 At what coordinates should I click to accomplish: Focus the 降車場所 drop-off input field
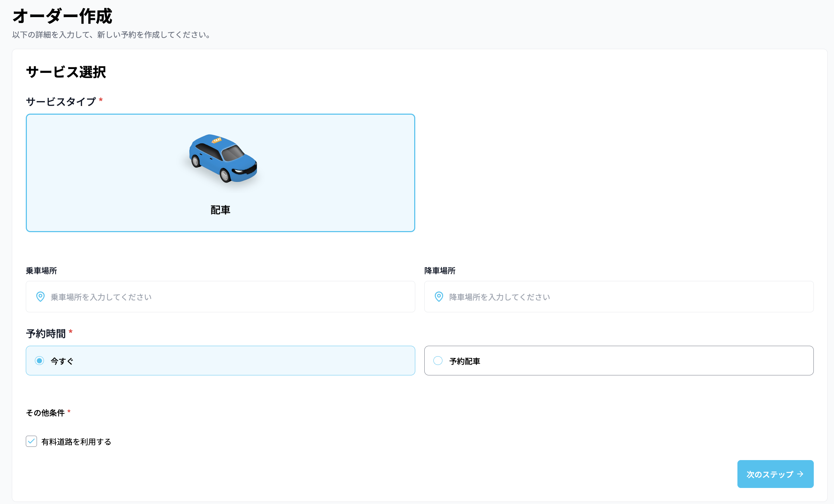pos(628,297)
